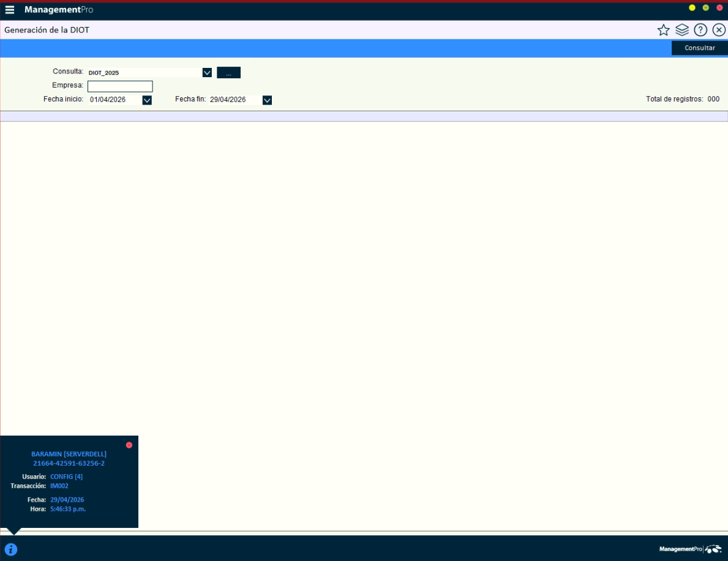Open help with the question mark icon
Viewport: 728px width, 561px height.
point(700,30)
